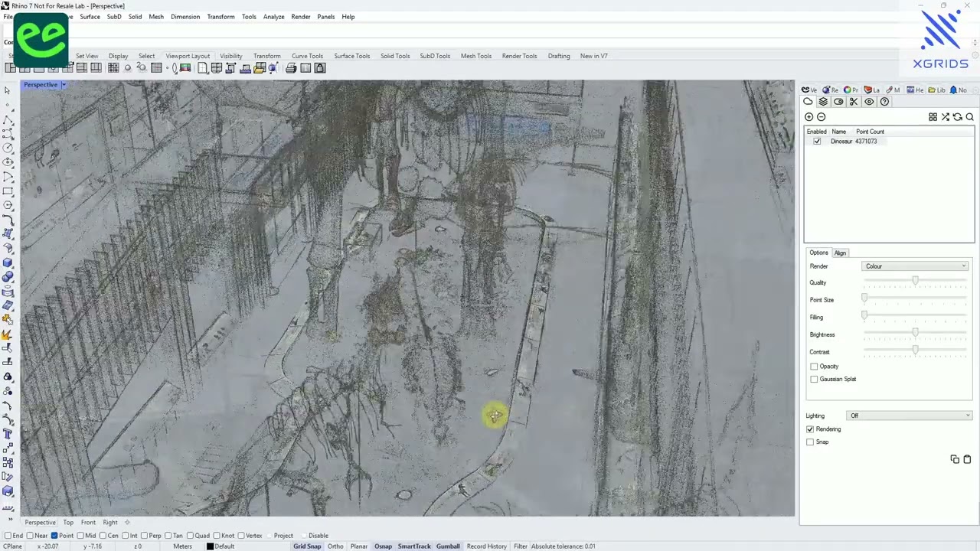The image size is (980, 551).
Task: Toggle Grid Snap in status bar
Action: [x=307, y=546]
